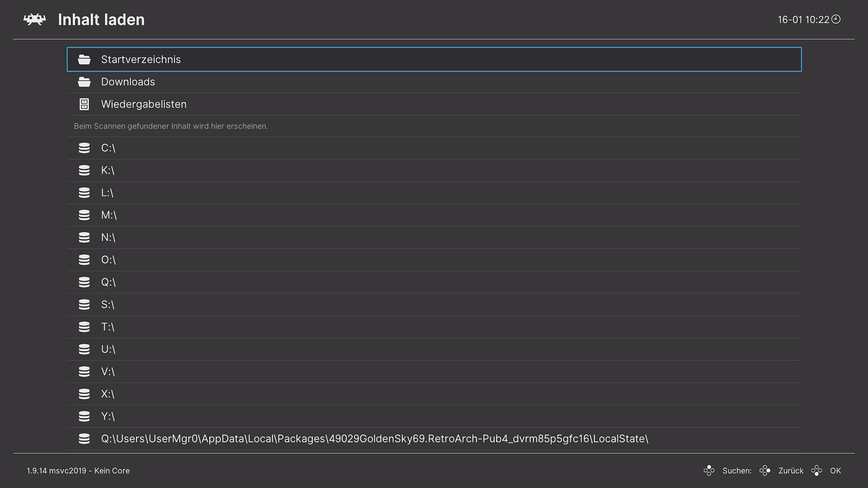Open the LocalState package path entry

pos(374,439)
